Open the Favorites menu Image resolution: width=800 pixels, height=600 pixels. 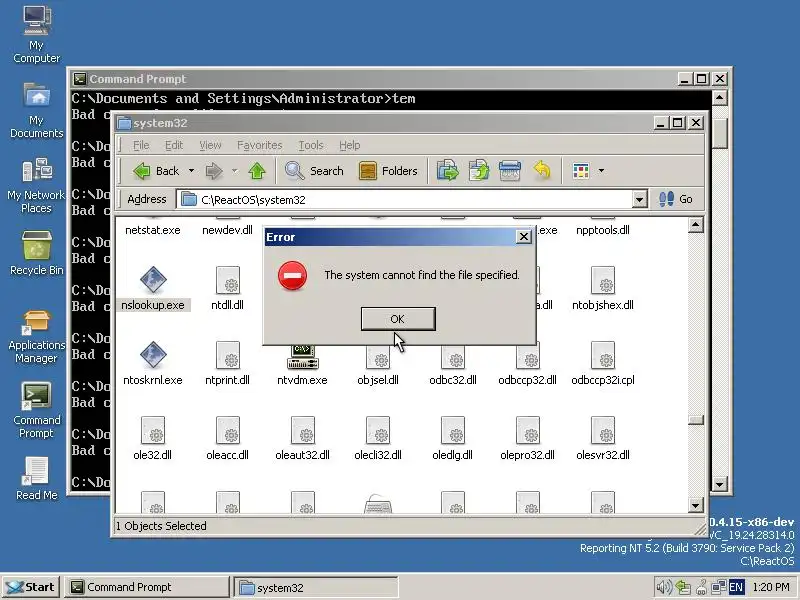[260, 145]
